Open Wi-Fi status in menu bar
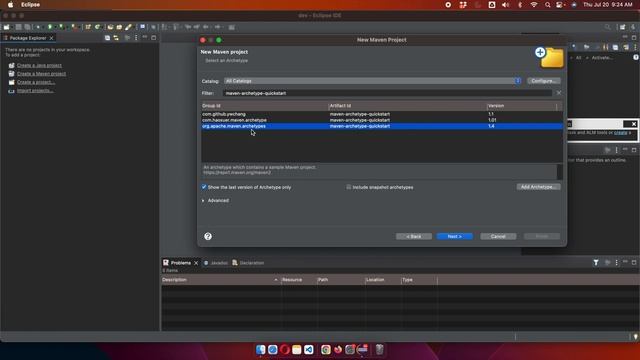The height and width of the screenshot is (360, 640). click(x=534, y=4)
